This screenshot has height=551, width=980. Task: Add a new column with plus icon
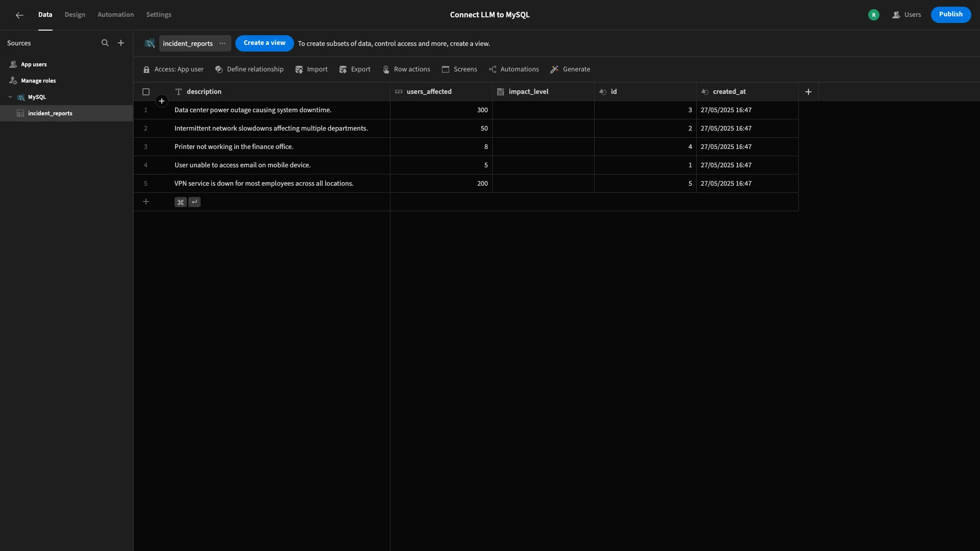[x=808, y=92]
